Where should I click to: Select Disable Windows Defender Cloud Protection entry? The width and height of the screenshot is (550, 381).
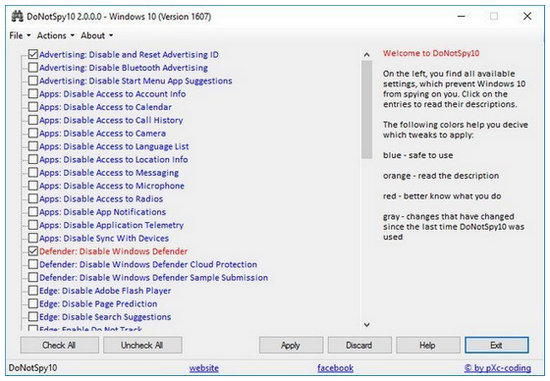click(x=148, y=265)
